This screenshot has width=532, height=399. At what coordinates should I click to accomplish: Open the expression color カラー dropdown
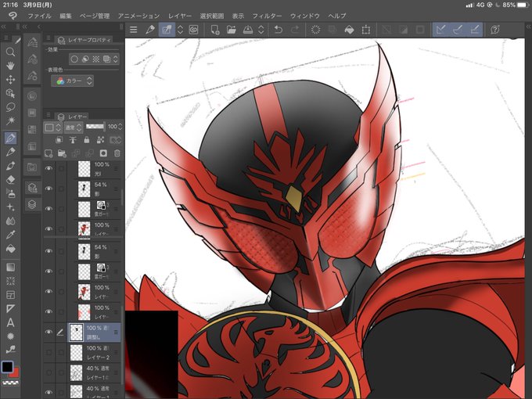pyautogui.click(x=72, y=81)
